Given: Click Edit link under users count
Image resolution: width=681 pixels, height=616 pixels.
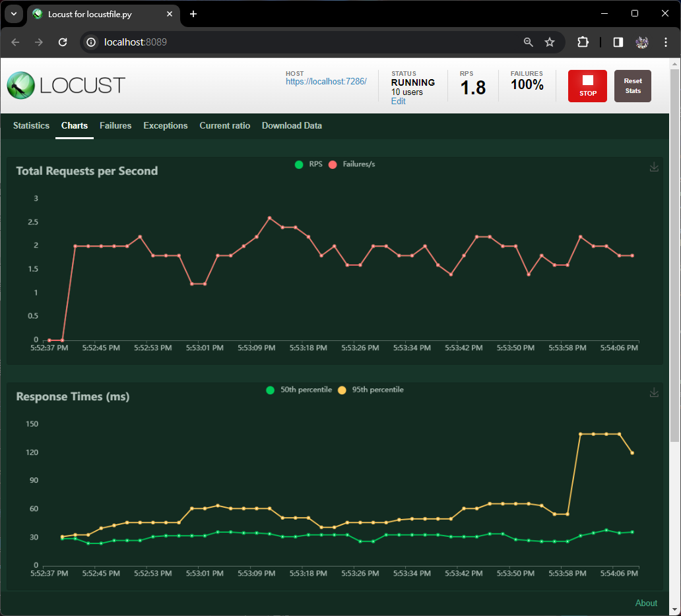Looking at the screenshot, I should pyautogui.click(x=398, y=101).
